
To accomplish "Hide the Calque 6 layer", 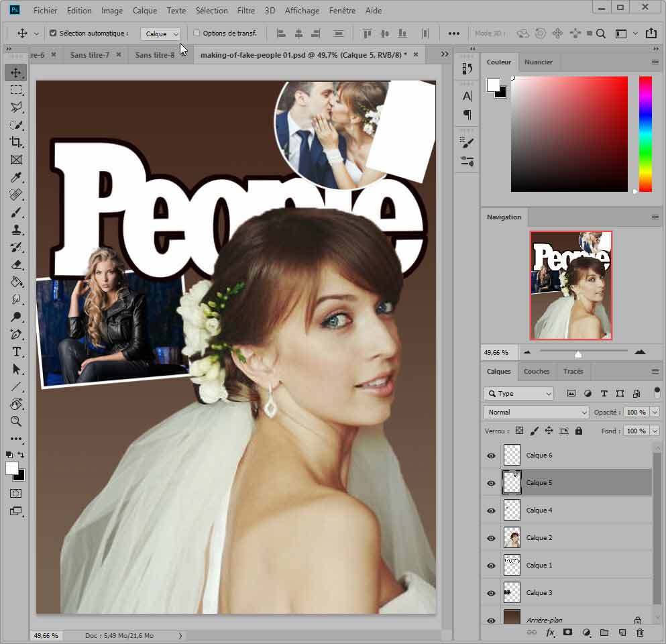I will pos(491,455).
